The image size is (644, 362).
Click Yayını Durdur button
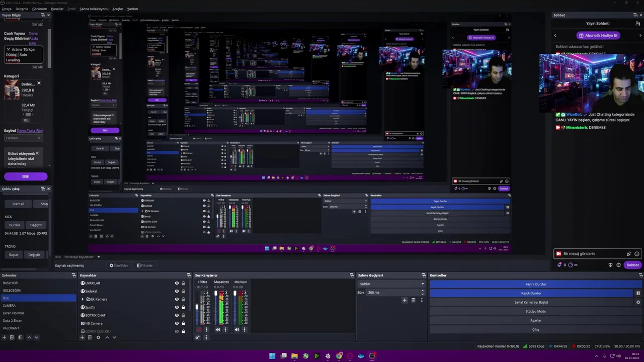[x=536, y=284]
